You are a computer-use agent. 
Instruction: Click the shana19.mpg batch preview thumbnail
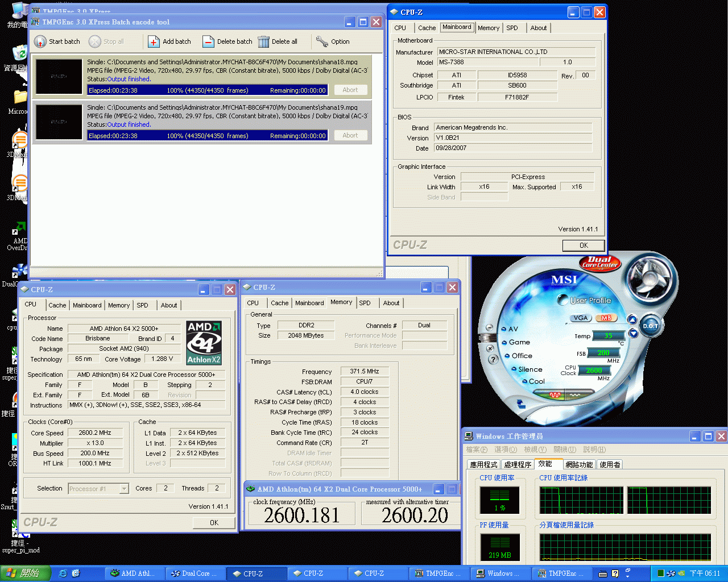(59, 122)
